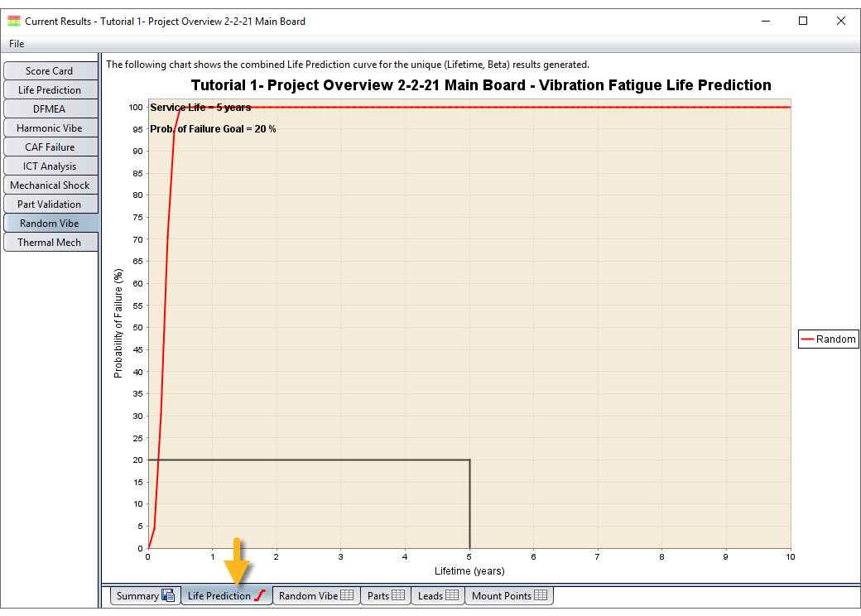Click the 'Prob. of Failure Goal = 20 %' annotation
This screenshot has width=861, height=616.
click(213, 129)
